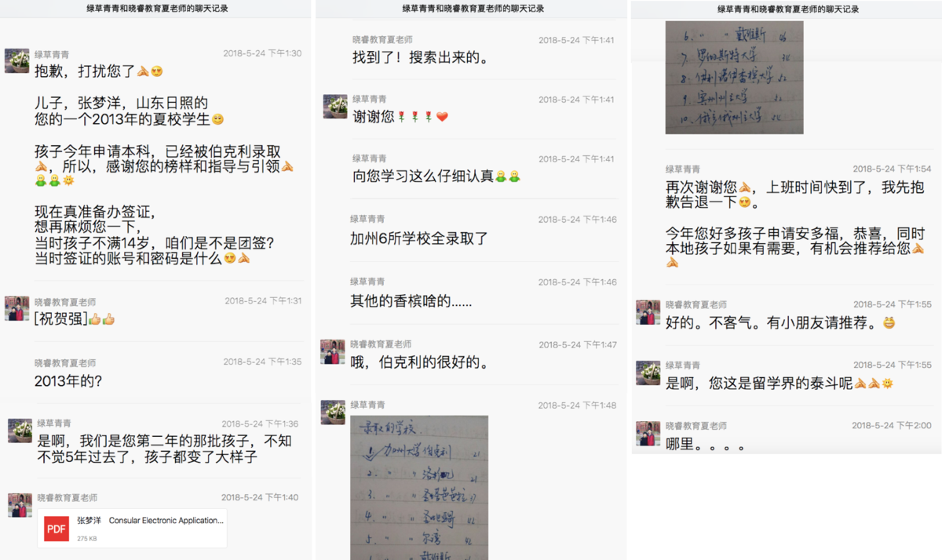942x560 pixels.
Task: Click 绿草青青 avatar beside 抱歉，打扰您了 message
Action: (x=17, y=61)
